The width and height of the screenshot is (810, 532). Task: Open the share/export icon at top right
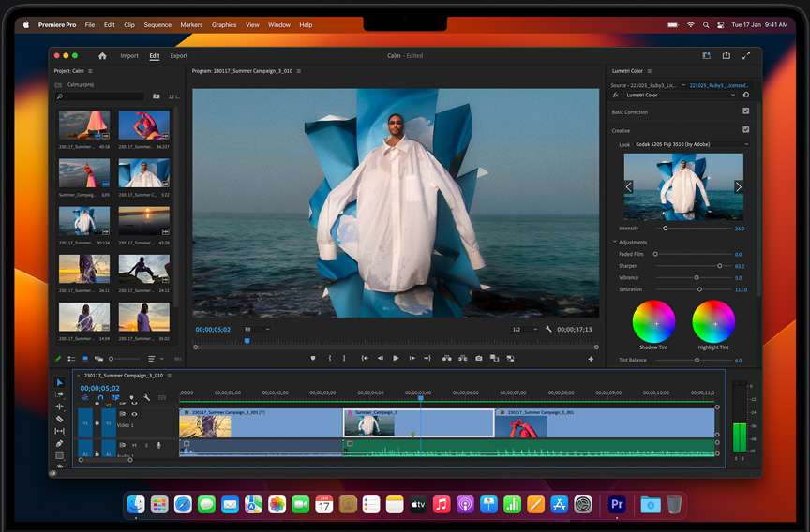pyautogui.click(x=726, y=56)
